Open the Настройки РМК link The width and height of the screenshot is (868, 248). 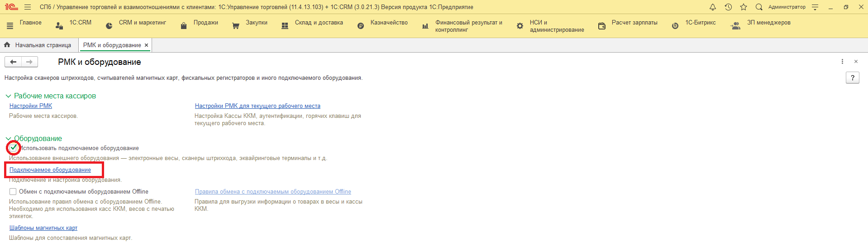pyautogui.click(x=31, y=106)
